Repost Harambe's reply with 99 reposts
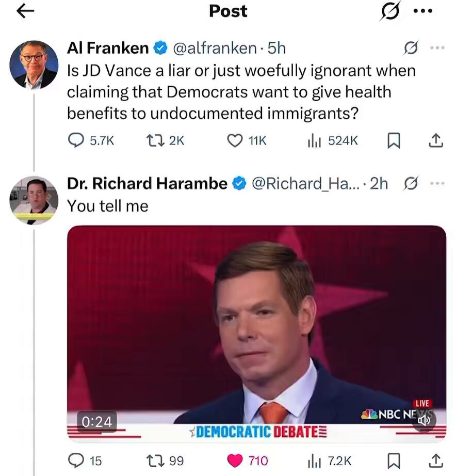This screenshot has width=456, height=476. coord(154,460)
